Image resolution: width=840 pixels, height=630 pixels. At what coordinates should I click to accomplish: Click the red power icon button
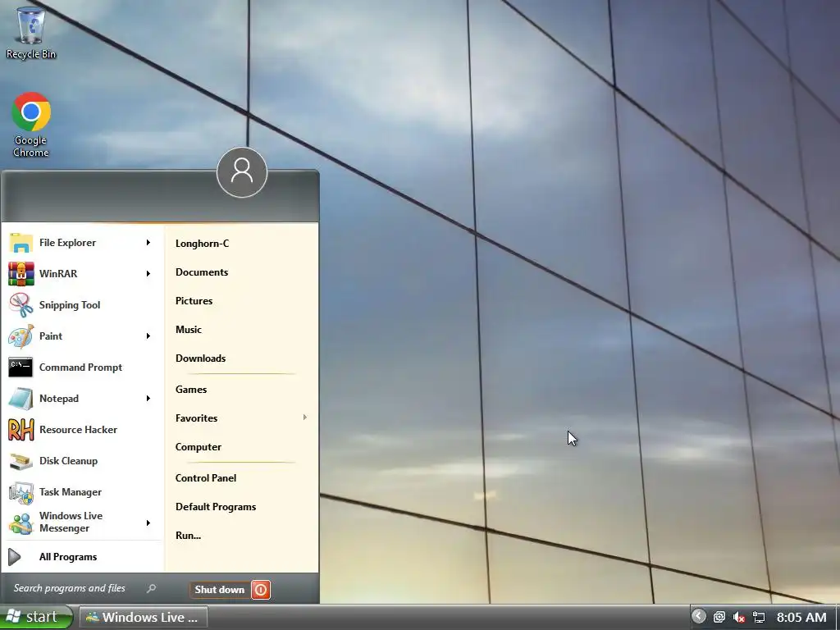[x=261, y=590]
